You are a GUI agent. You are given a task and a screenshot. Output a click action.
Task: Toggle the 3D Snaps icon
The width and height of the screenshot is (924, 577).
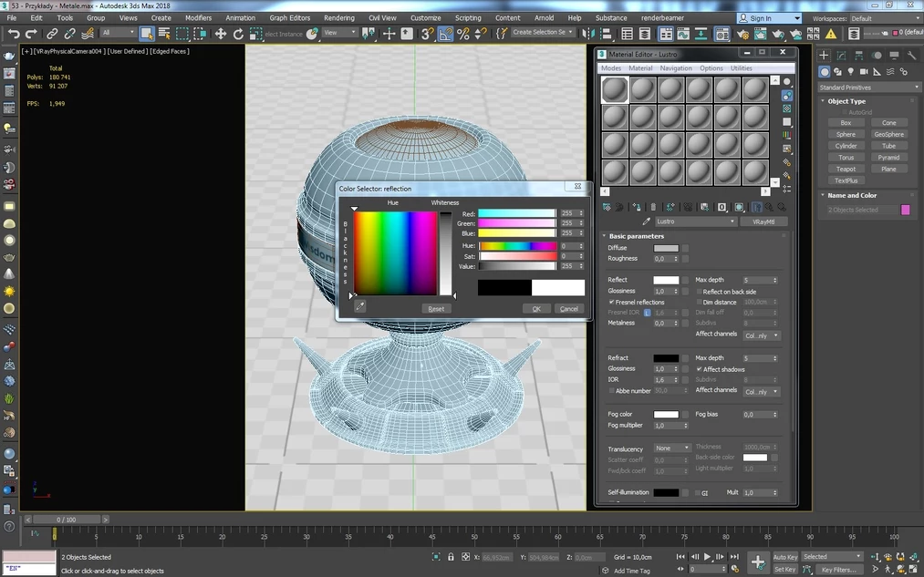(427, 34)
